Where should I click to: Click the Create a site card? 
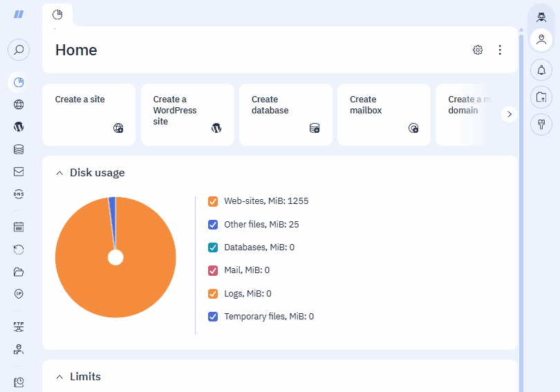coord(89,115)
